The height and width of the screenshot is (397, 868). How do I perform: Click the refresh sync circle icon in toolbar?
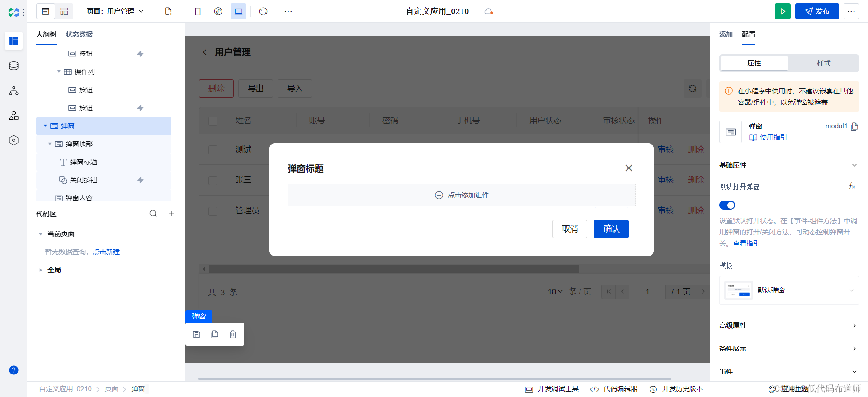(264, 11)
